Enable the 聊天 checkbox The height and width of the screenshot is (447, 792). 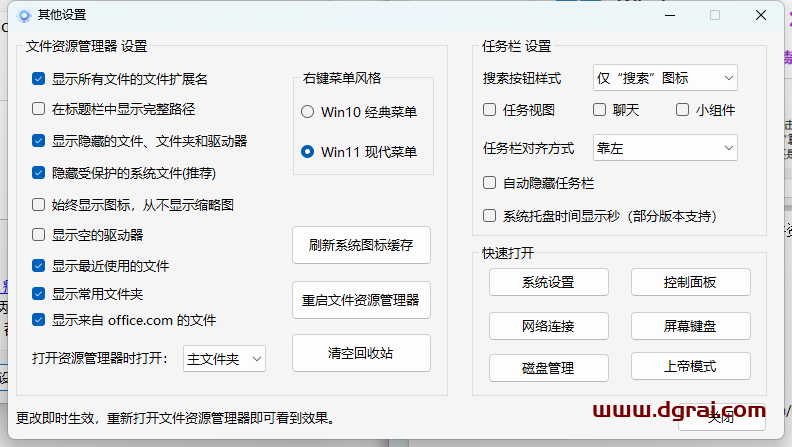(x=600, y=110)
